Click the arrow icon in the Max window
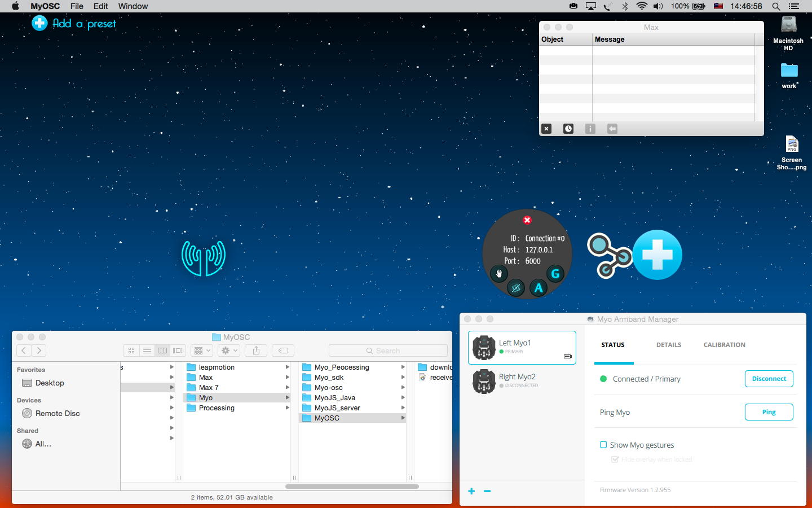The width and height of the screenshot is (812, 508). coord(612,129)
